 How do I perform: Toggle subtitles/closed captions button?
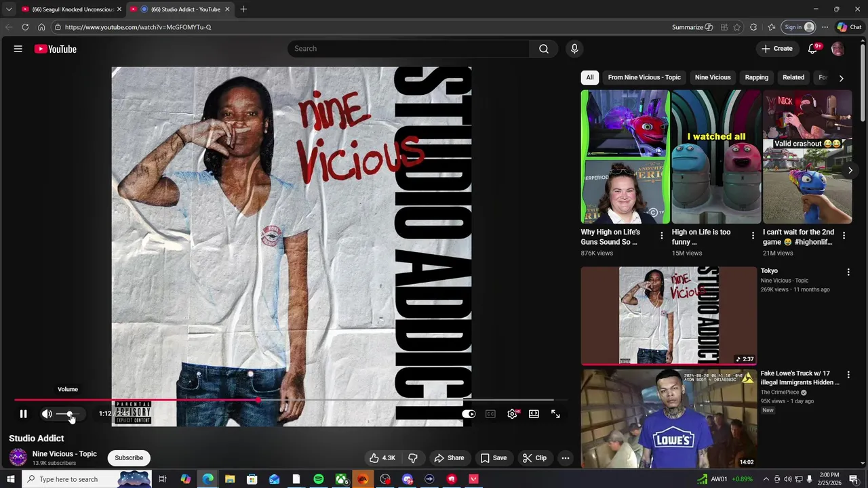point(490,414)
